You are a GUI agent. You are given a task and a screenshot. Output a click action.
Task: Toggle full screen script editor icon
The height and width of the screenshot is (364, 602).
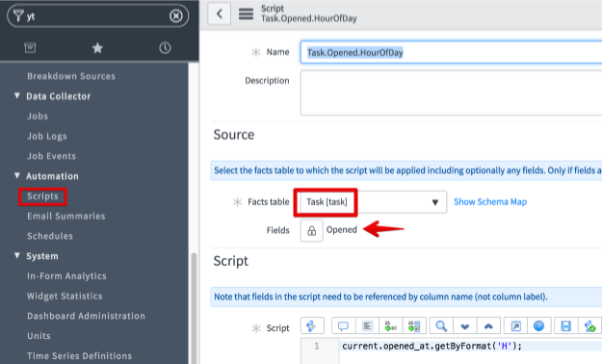pyautogui.click(x=515, y=326)
